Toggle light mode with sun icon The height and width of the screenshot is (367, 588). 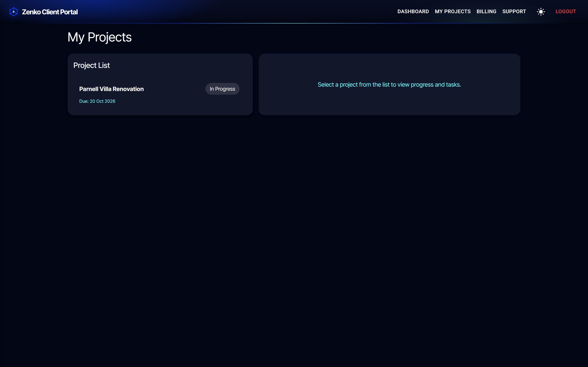pos(541,12)
